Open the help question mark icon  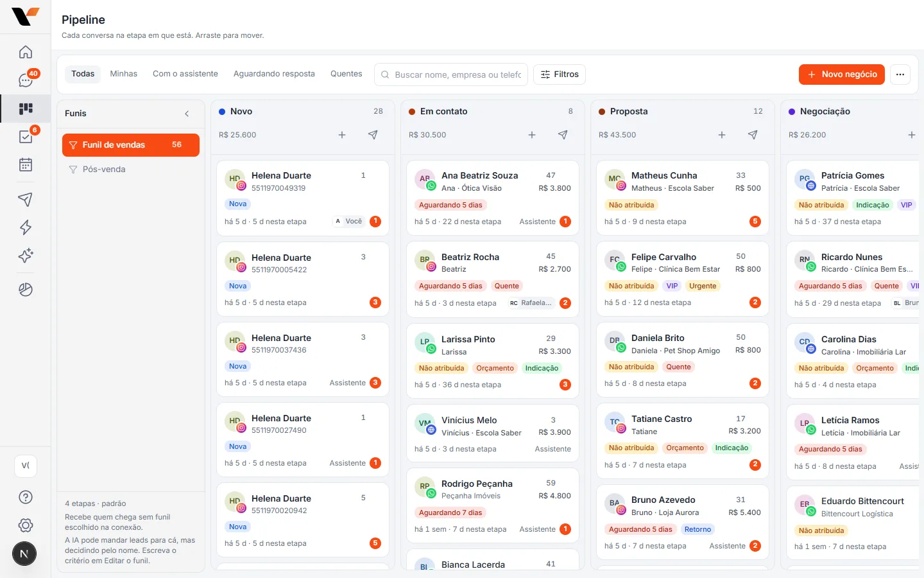[x=26, y=497]
